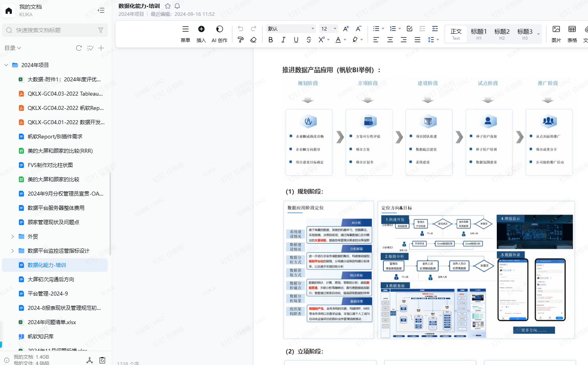Click the 表格 insert table button
This screenshot has width=588, height=365.
[572, 34]
